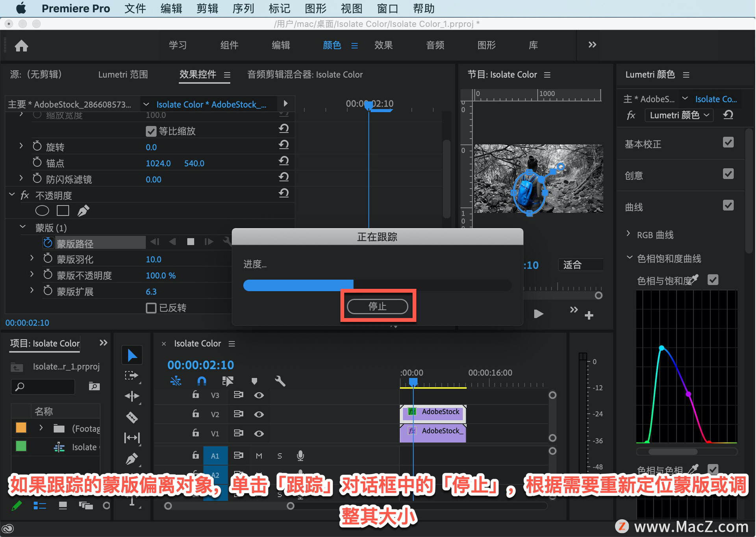Open the Lumetri 颜色 effect dropdown
This screenshot has width=756, height=537.
click(679, 115)
